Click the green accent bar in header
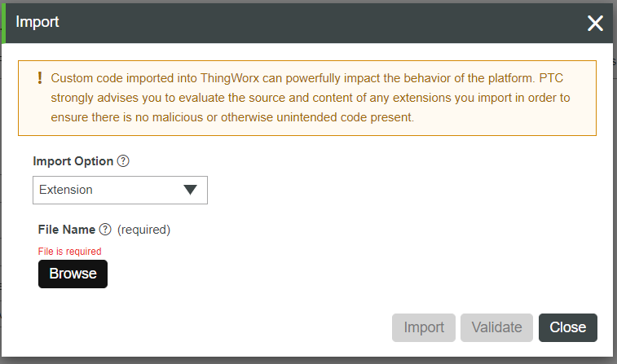The width and height of the screenshot is (617, 364). point(2,22)
